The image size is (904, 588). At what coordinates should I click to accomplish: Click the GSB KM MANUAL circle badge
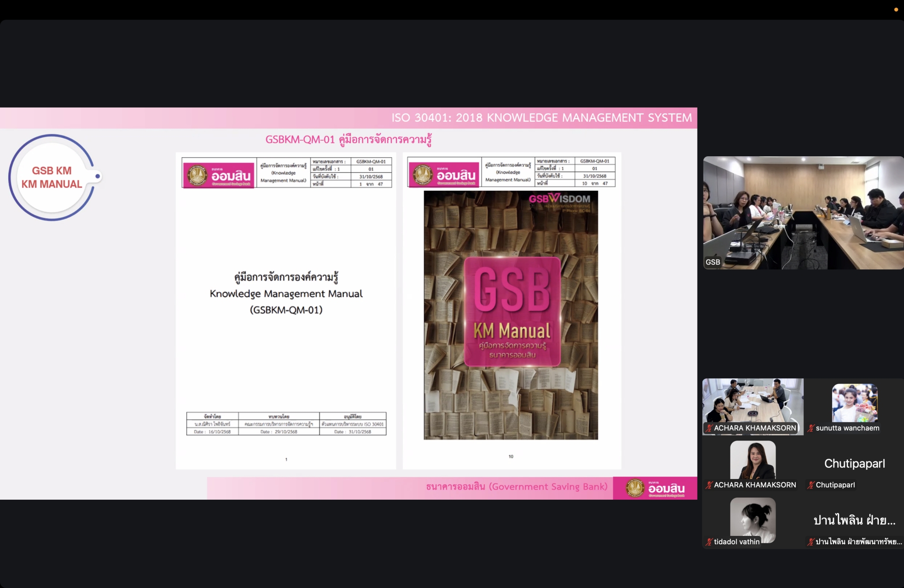coord(52,177)
